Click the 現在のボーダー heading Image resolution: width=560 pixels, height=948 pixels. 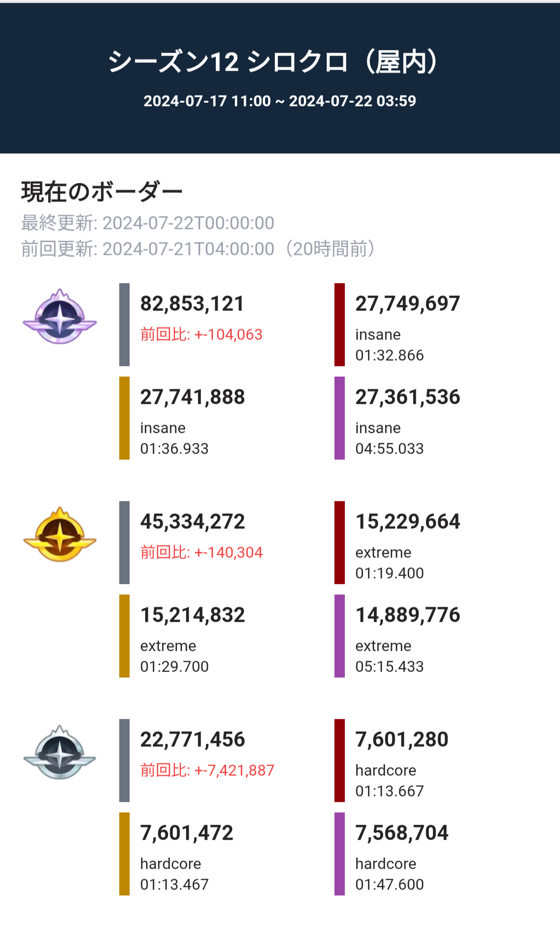coord(102,192)
